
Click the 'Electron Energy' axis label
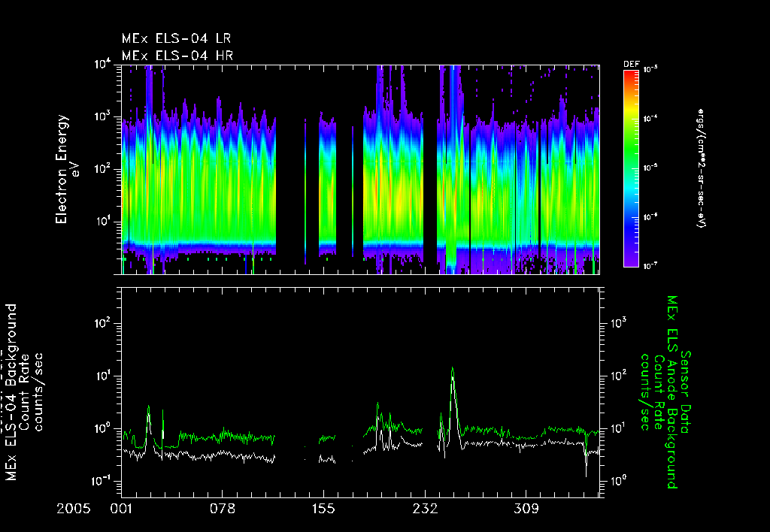(62, 169)
